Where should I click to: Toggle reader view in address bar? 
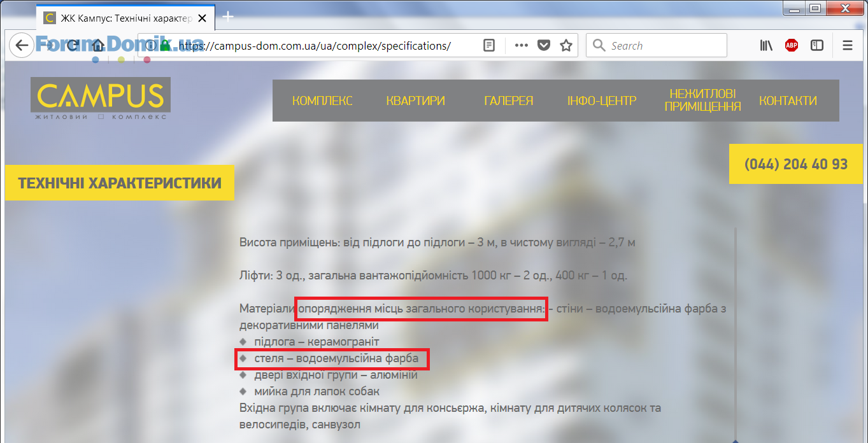pyautogui.click(x=489, y=46)
